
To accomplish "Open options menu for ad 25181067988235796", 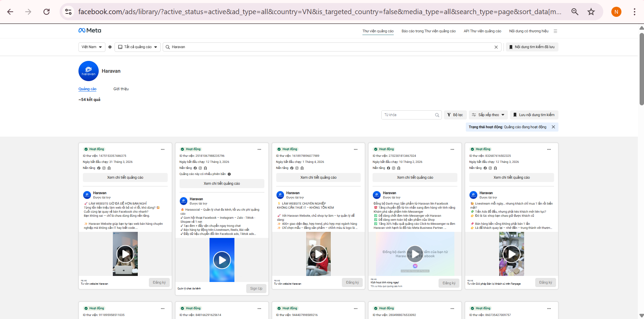I will tap(259, 149).
